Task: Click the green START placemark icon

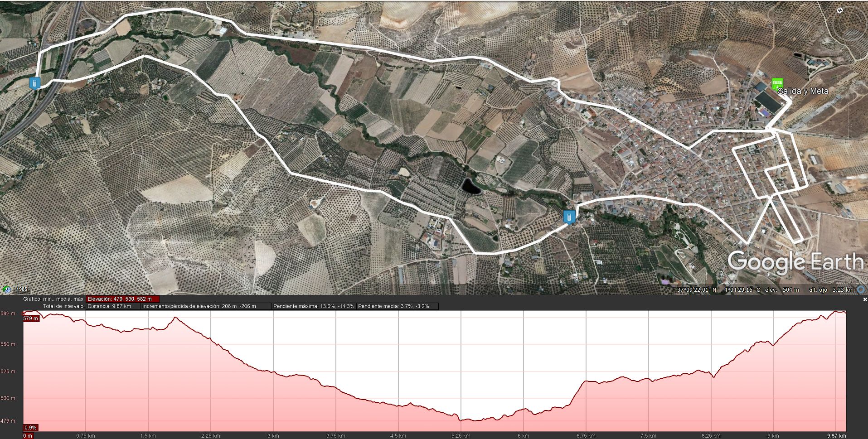Action: [x=777, y=83]
